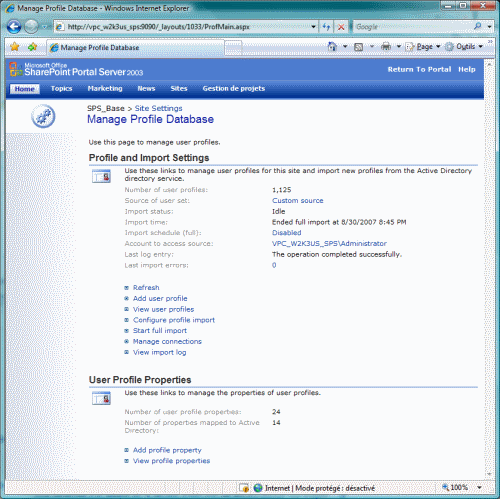Click the Print icon in command bar
Screen dimensions: 500x499
click(386, 47)
